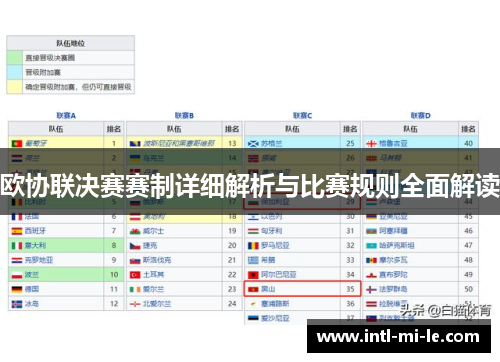The image size is (500, 362).
Task: Click the Turkey flag beside 土耳其
Action: click(135, 275)
